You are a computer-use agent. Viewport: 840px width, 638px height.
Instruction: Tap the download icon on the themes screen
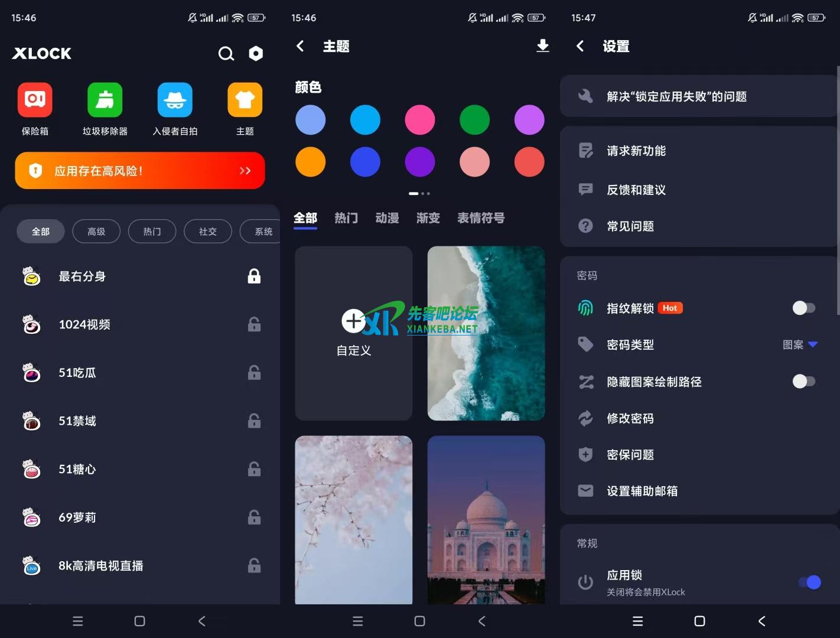(542, 46)
